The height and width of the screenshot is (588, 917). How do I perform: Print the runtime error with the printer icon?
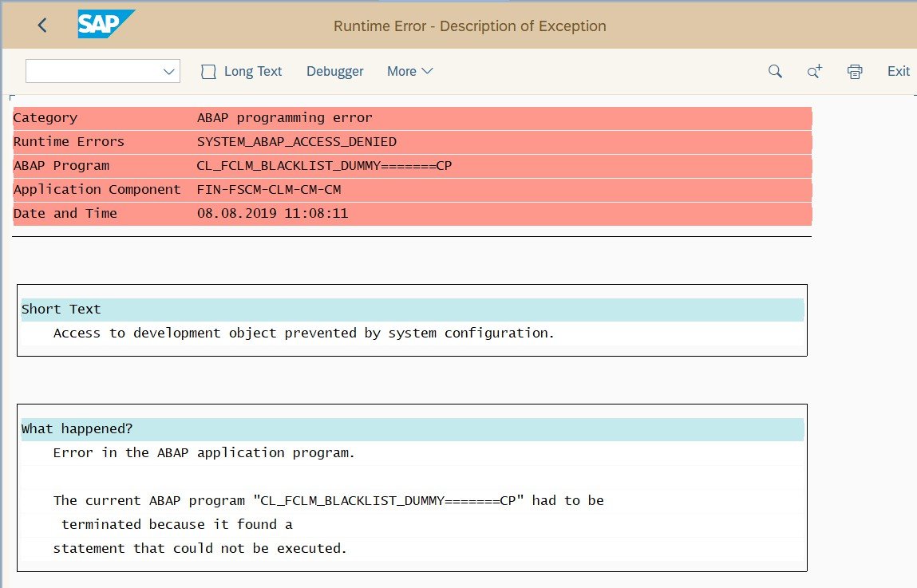pyautogui.click(x=854, y=71)
